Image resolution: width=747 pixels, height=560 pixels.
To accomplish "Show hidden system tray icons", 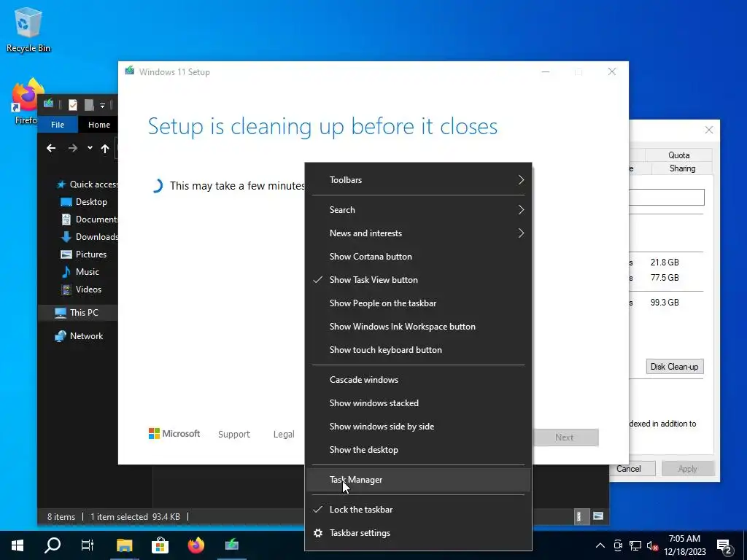I will [600, 545].
